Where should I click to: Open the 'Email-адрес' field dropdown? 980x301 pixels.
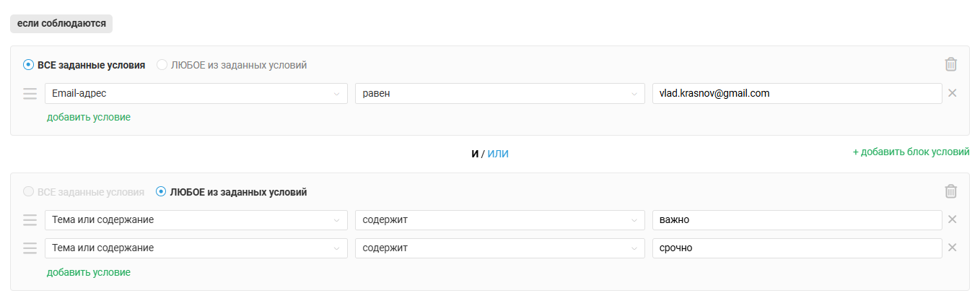point(196,94)
